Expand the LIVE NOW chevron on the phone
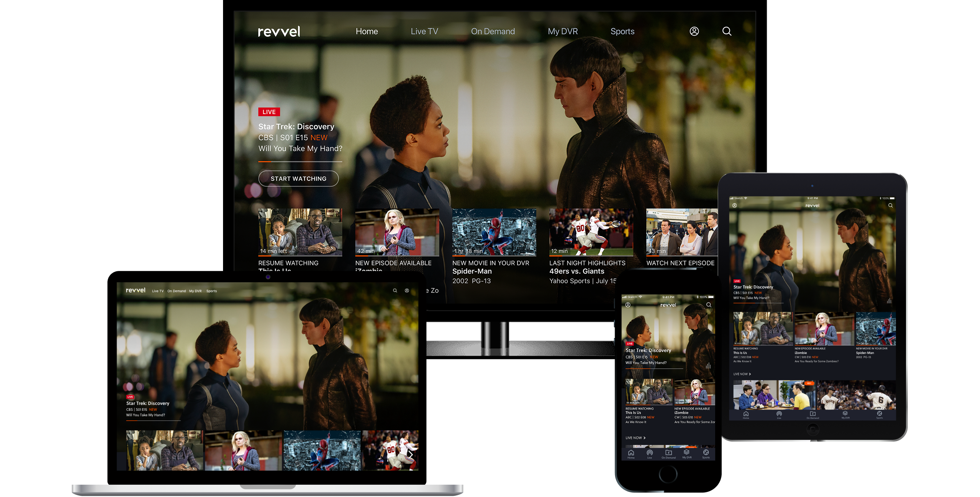980x497 pixels. coord(644,438)
